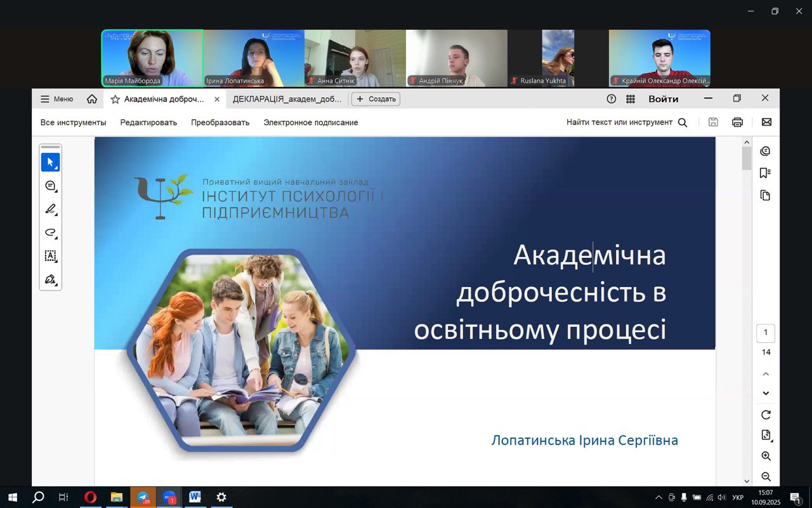Open Telegram from the Windows taskbar
Screen dimensions: 812x508
point(143,497)
